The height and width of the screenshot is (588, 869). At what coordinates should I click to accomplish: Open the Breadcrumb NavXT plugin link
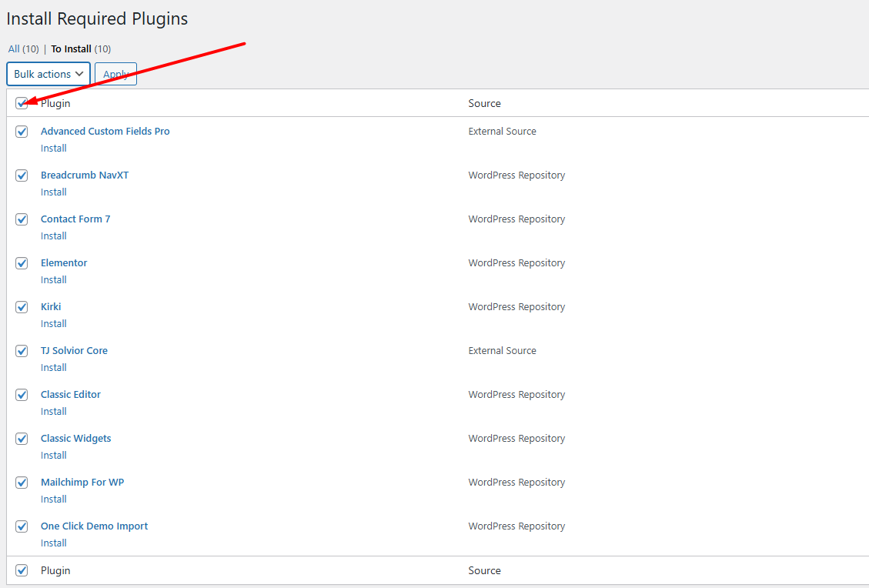[x=85, y=175]
